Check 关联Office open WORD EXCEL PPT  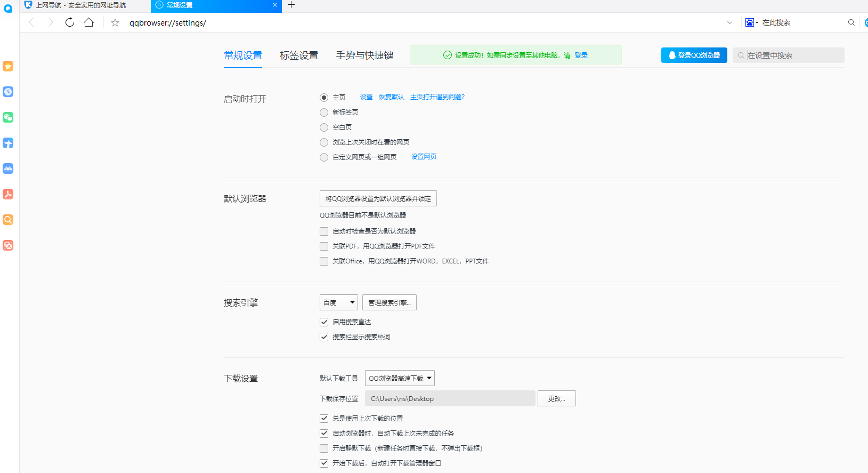[x=324, y=261]
